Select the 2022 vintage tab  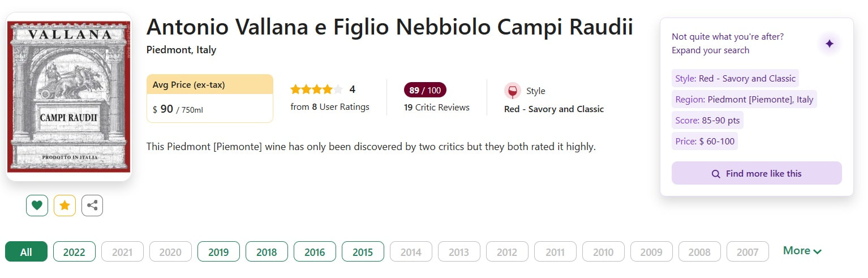tap(74, 252)
